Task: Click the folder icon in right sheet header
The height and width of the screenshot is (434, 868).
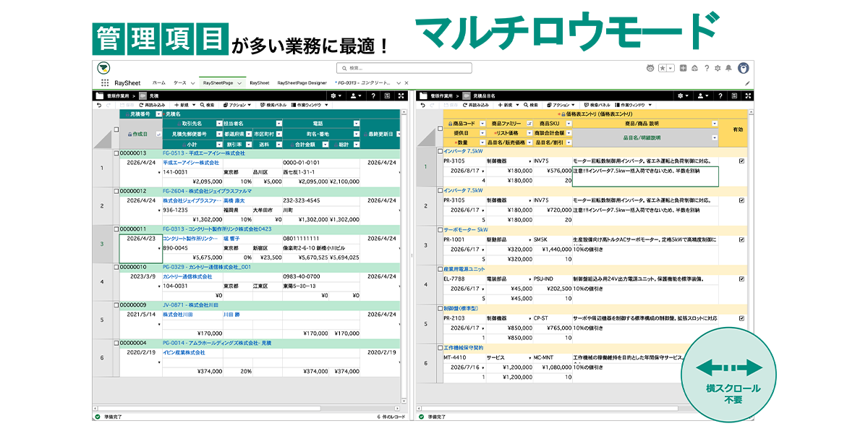Action: pyautogui.click(x=424, y=95)
